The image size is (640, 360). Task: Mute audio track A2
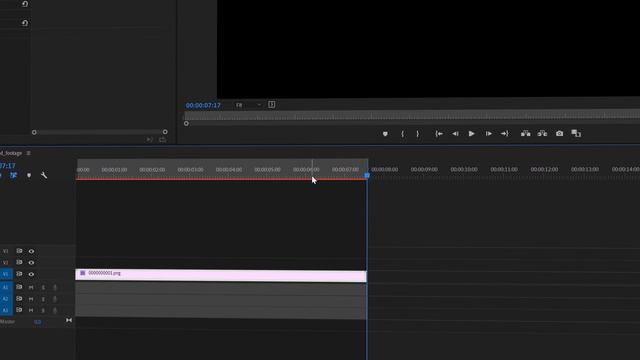(x=31, y=299)
